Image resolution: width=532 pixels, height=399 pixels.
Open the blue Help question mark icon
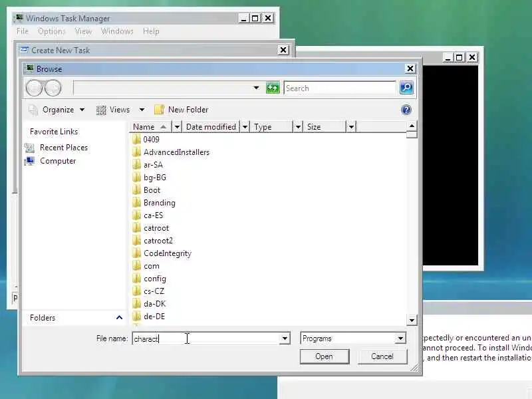coord(406,110)
